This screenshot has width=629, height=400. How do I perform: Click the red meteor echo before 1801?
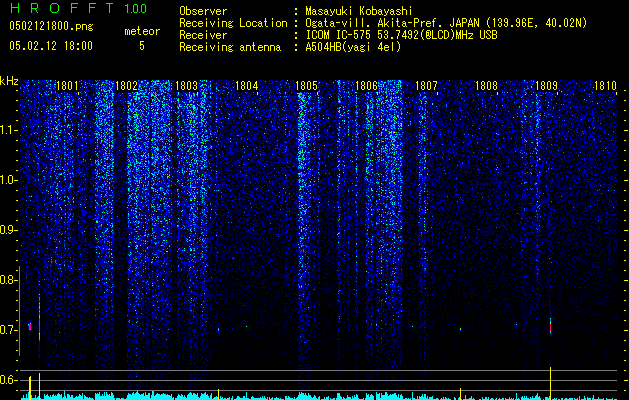click(39, 321)
